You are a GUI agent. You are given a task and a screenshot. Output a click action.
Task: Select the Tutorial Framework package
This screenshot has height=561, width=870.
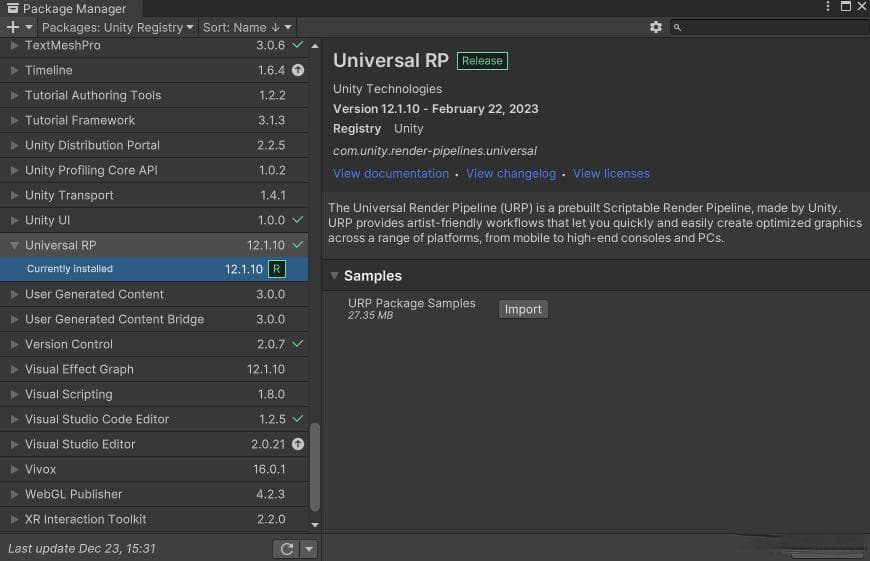154,120
